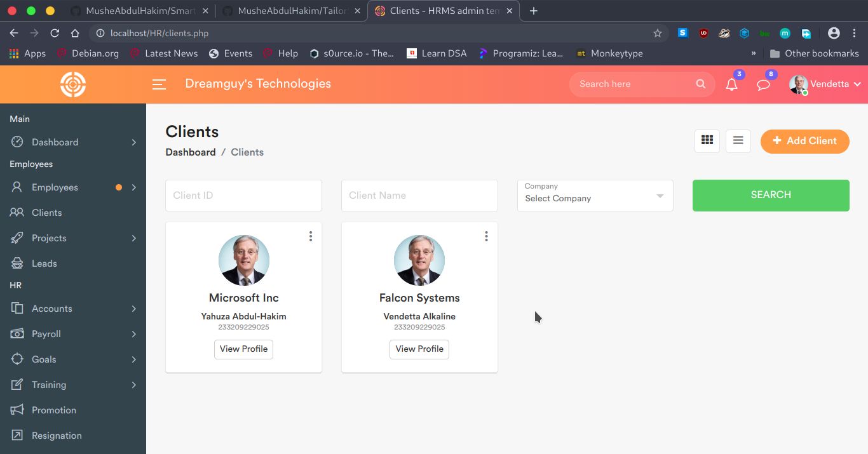Focus the Client ID input field
Image resolution: width=868 pixels, height=454 pixels.
(243, 196)
